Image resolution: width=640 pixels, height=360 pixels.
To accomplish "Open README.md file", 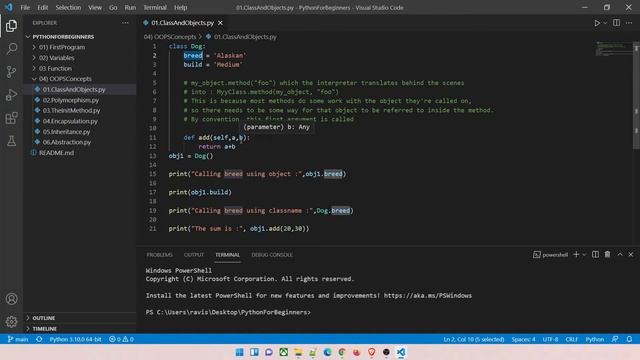I will point(56,153).
